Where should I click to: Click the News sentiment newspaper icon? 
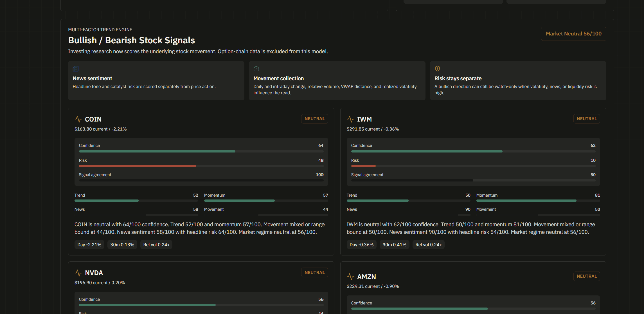pos(76,69)
